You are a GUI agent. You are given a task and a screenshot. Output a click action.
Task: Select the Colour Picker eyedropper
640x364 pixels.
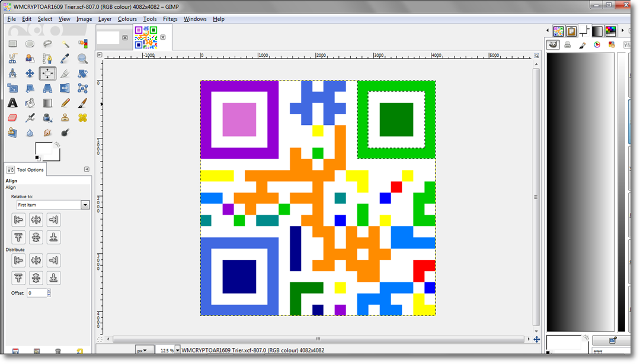click(65, 59)
